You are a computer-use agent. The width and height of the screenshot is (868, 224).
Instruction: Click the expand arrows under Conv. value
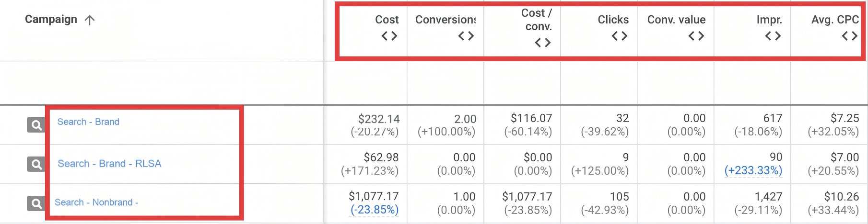pyautogui.click(x=696, y=36)
